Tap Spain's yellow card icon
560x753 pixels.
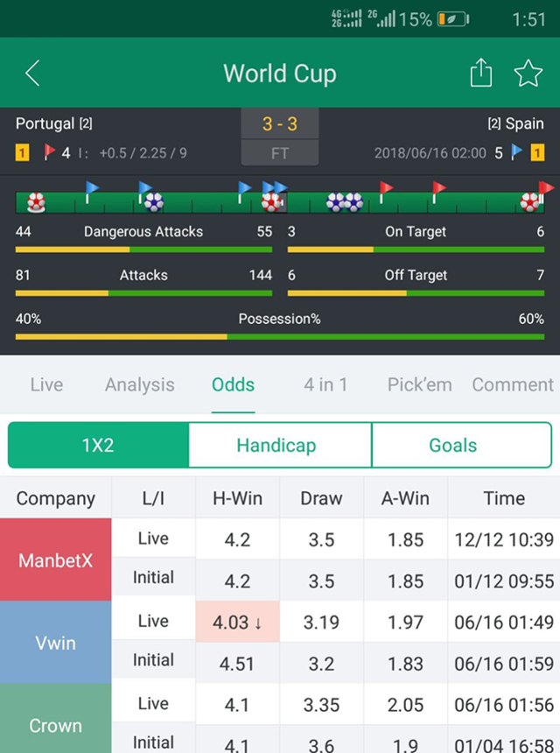point(537,153)
